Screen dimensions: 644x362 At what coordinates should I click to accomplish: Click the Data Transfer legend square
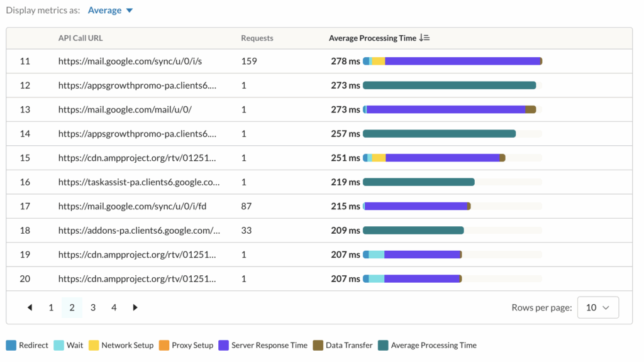318,345
